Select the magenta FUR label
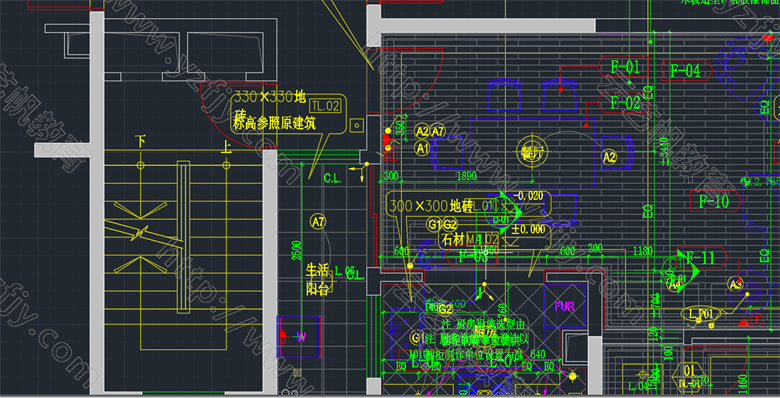The image size is (780, 398). pos(565,306)
